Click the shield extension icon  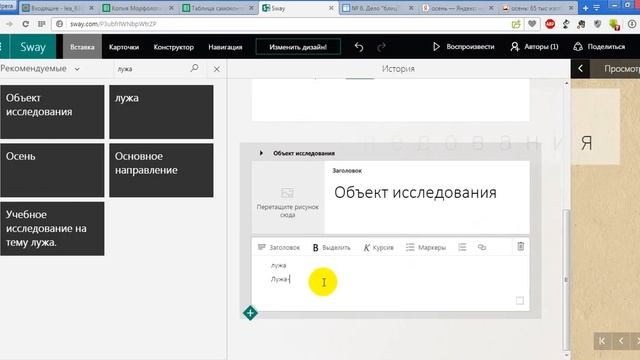click(x=598, y=24)
